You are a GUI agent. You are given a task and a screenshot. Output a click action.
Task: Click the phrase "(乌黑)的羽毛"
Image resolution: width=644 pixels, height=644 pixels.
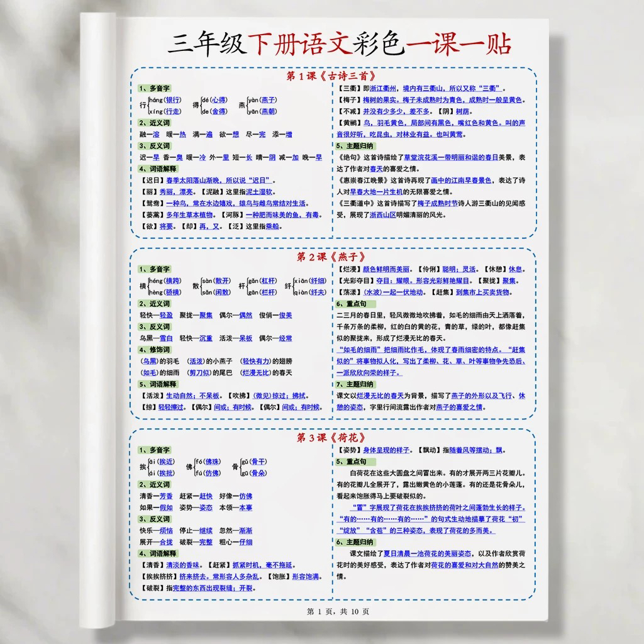click(159, 361)
